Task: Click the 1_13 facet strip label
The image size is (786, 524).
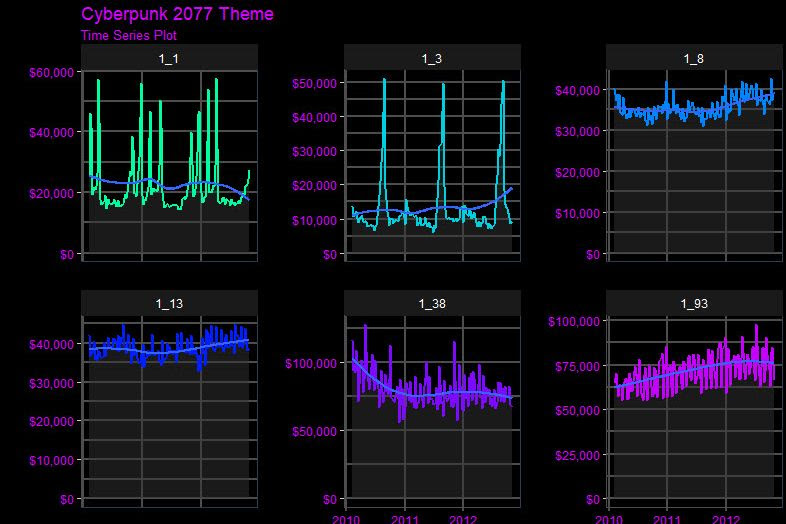Action: pos(169,303)
